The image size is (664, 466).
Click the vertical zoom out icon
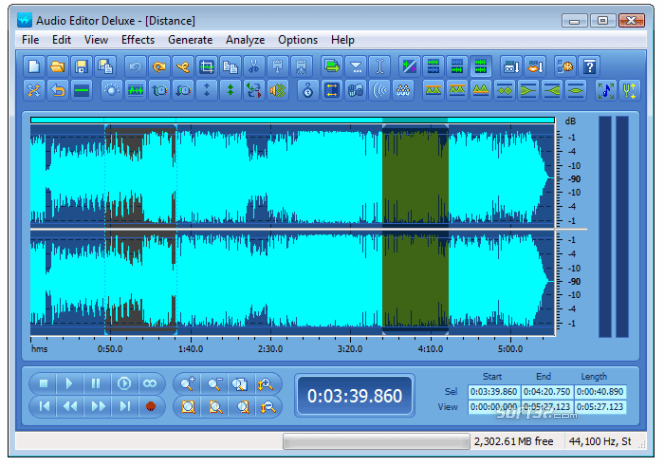268,408
